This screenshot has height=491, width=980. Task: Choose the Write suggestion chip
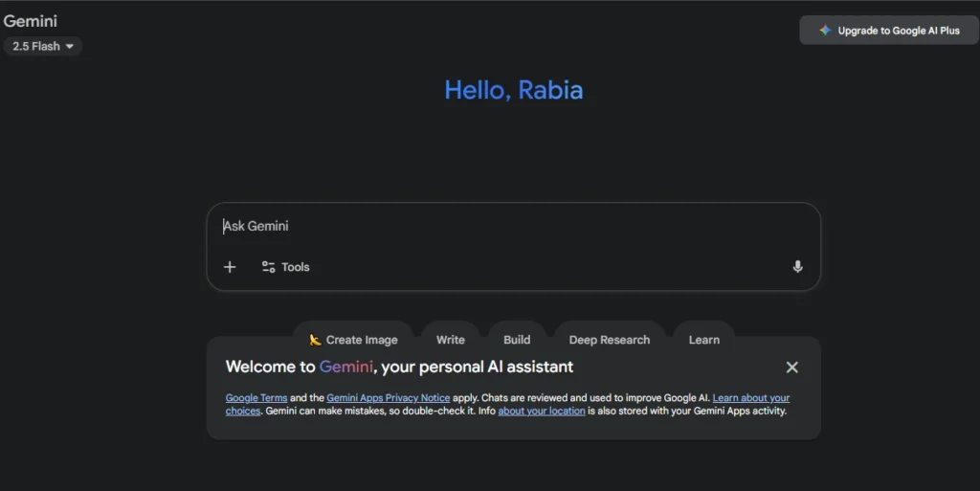(451, 340)
